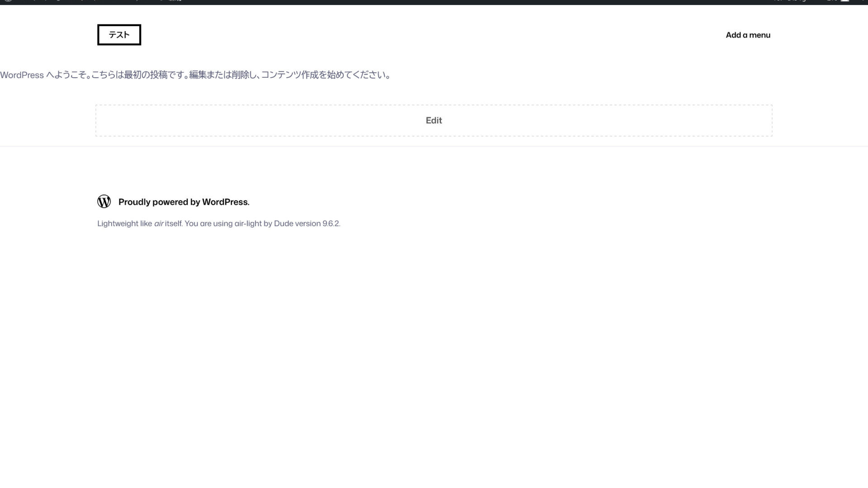Viewport: 868px width, 488px height.
Task: Click the divider line below the Edit box
Action: [434, 146]
